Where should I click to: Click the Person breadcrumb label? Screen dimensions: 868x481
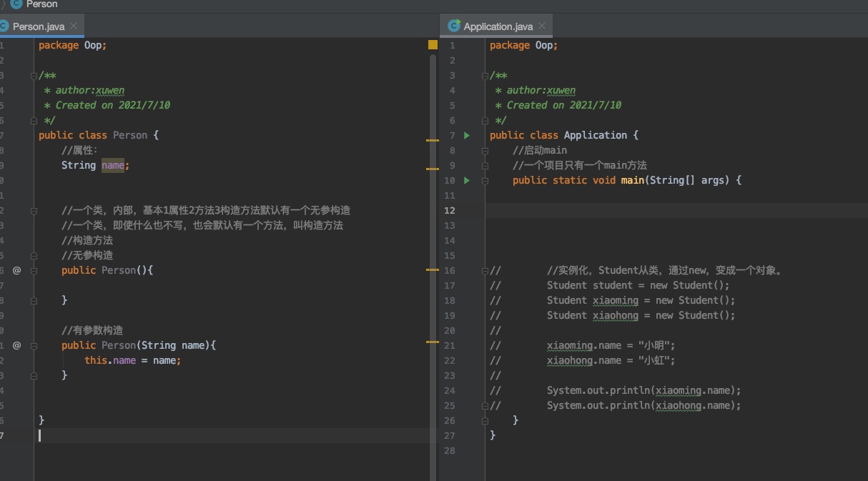click(x=41, y=4)
